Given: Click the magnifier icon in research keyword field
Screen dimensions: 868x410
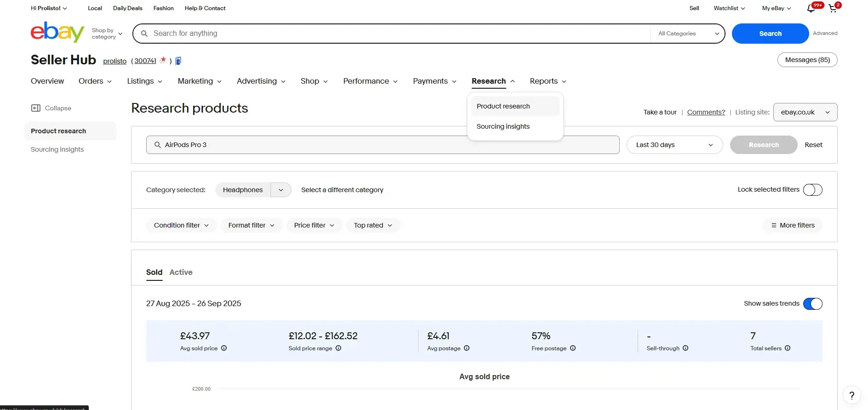Looking at the screenshot, I should [157, 145].
